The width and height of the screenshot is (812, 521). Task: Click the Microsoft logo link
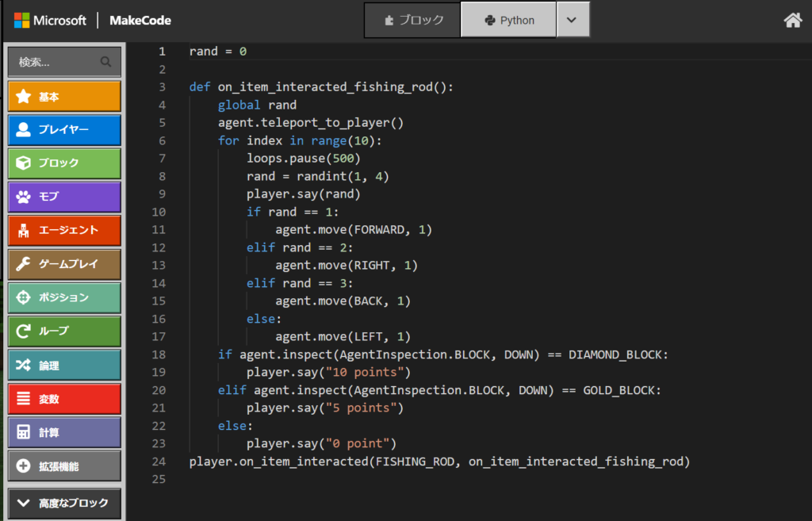50,21
